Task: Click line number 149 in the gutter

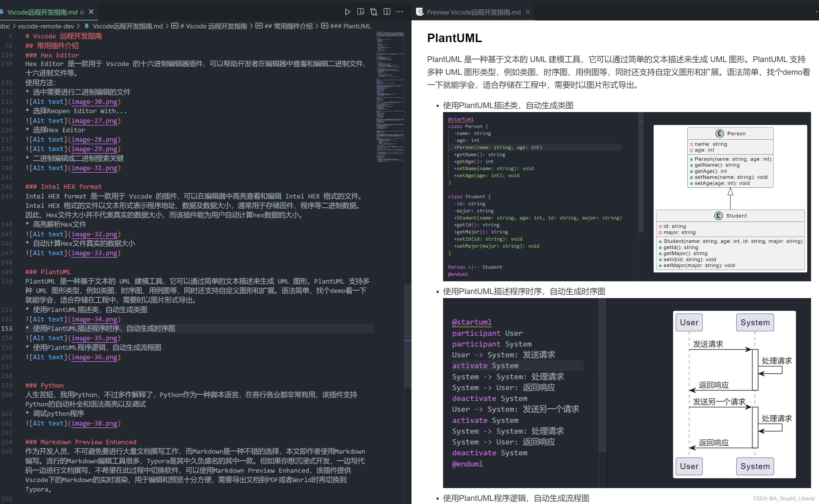Action: pos(7,272)
